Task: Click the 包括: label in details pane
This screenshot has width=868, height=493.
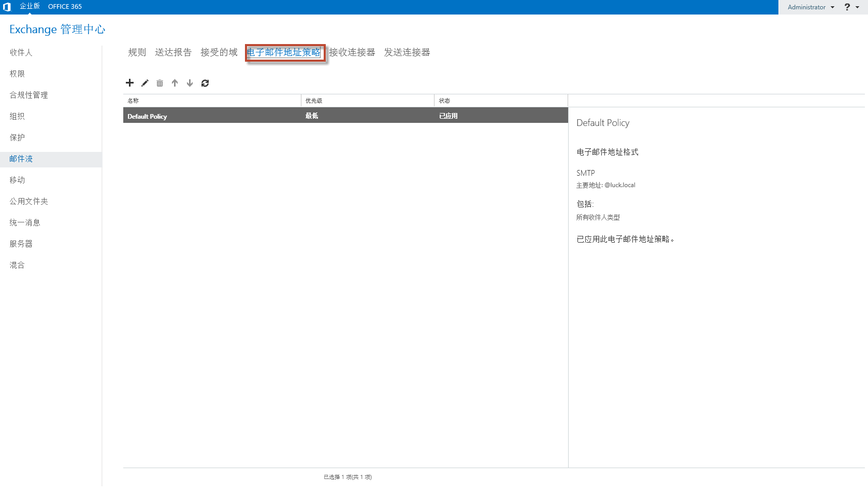Action: click(x=585, y=204)
